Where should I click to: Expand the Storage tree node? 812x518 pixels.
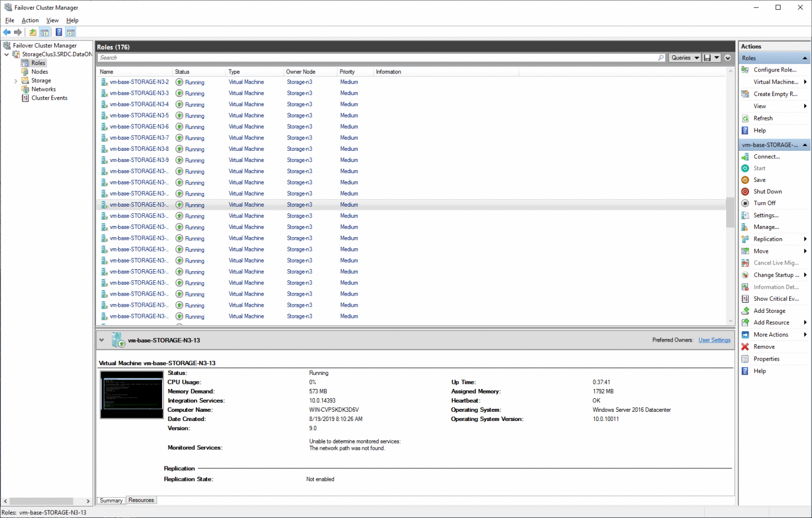[16, 81]
